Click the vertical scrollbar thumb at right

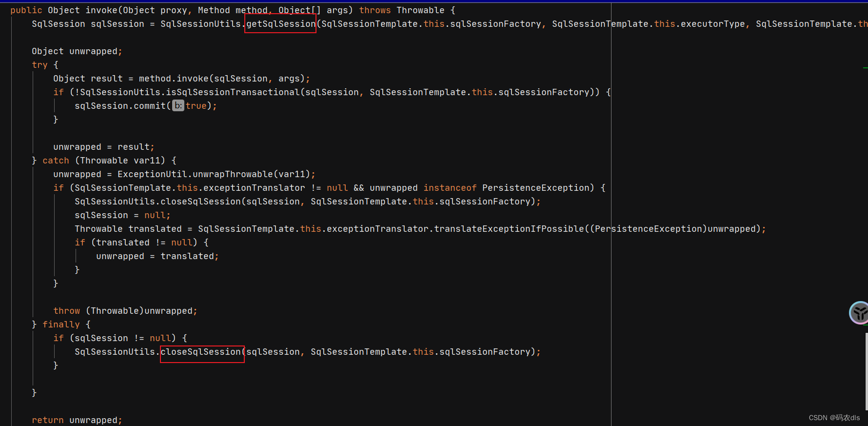pos(866,371)
